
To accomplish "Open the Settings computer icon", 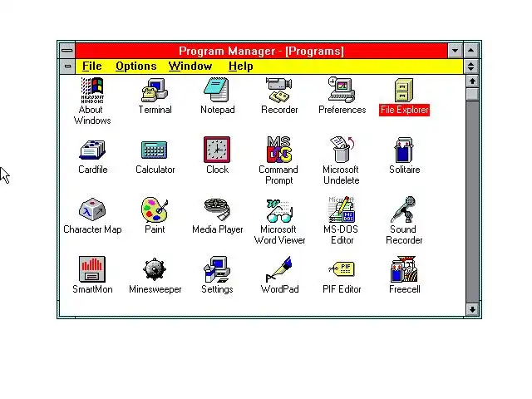I will (x=217, y=269).
